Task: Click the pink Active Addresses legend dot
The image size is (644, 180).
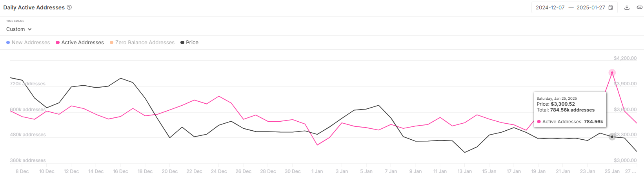Action: 58,43
